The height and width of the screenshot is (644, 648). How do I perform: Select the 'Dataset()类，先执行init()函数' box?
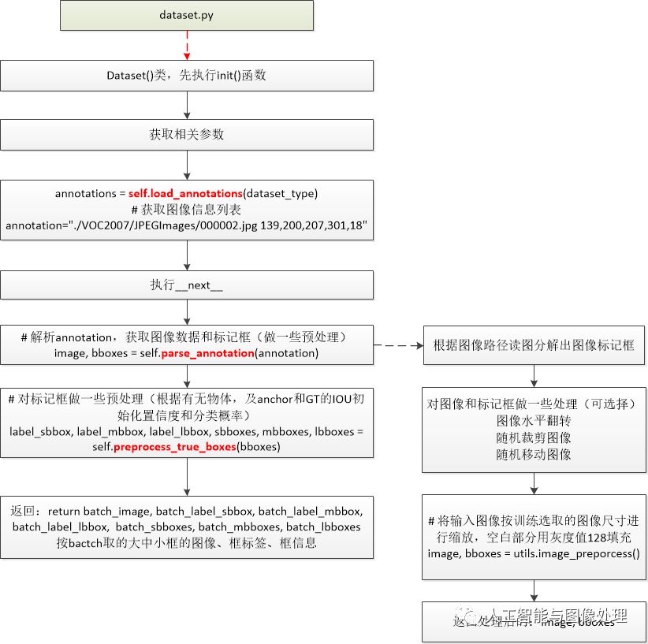pyautogui.click(x=187, y=76)
